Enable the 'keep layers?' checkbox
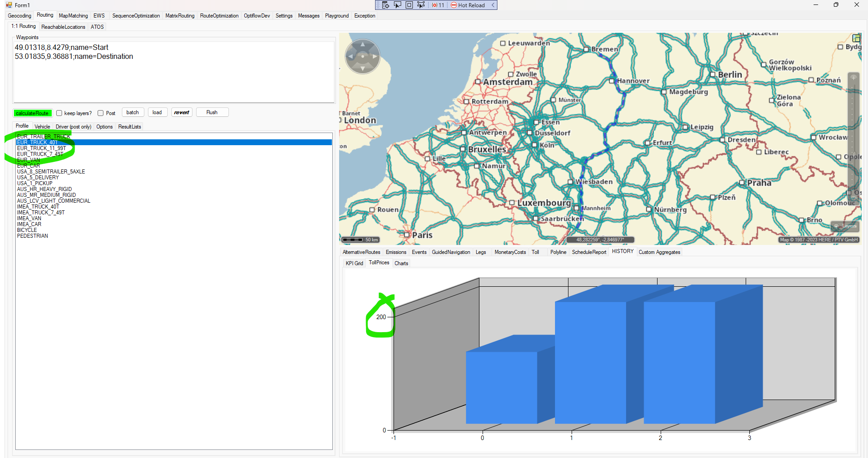Viewport: 868px width, 458px height. (59, 113)
